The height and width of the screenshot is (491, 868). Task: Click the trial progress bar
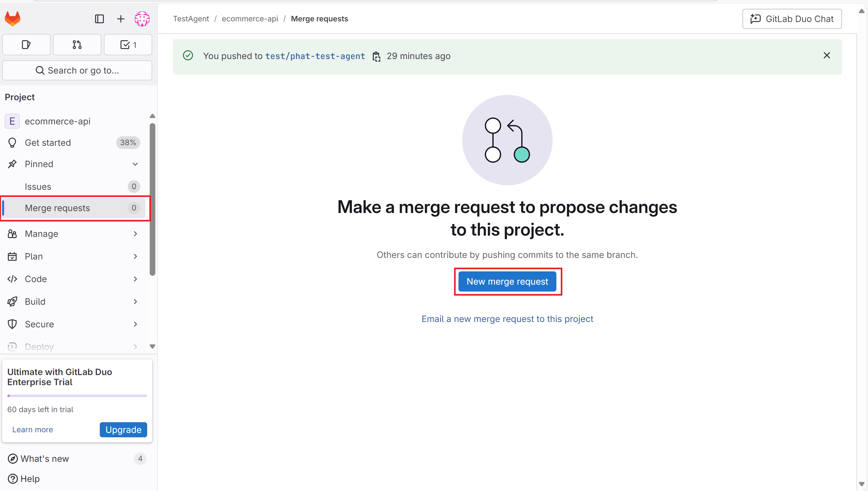(x=77, y=396)
